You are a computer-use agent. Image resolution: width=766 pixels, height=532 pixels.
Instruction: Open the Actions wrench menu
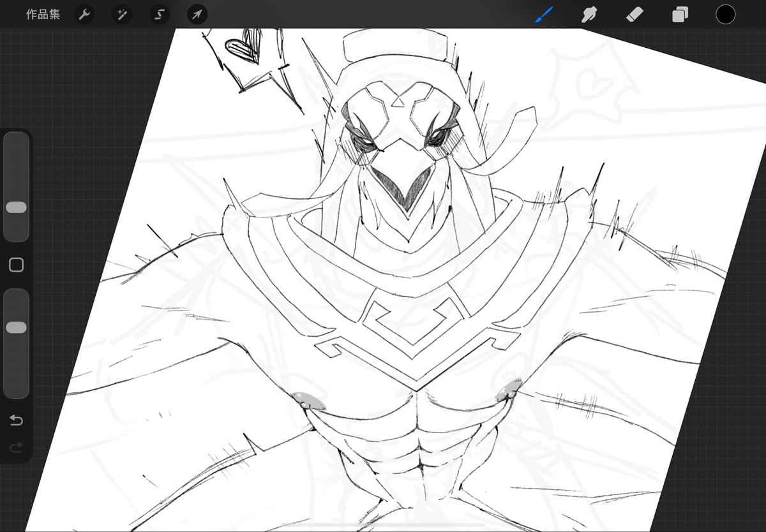pyautogui.click(x=85, y=15)
